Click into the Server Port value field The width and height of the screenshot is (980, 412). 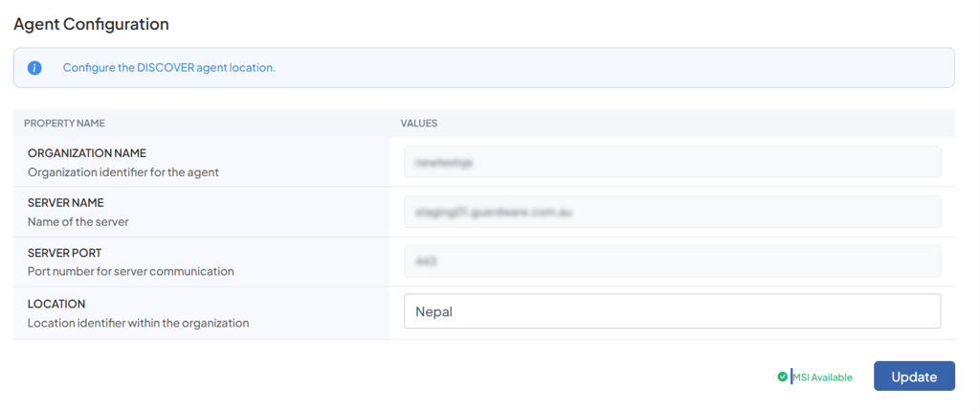672,262
